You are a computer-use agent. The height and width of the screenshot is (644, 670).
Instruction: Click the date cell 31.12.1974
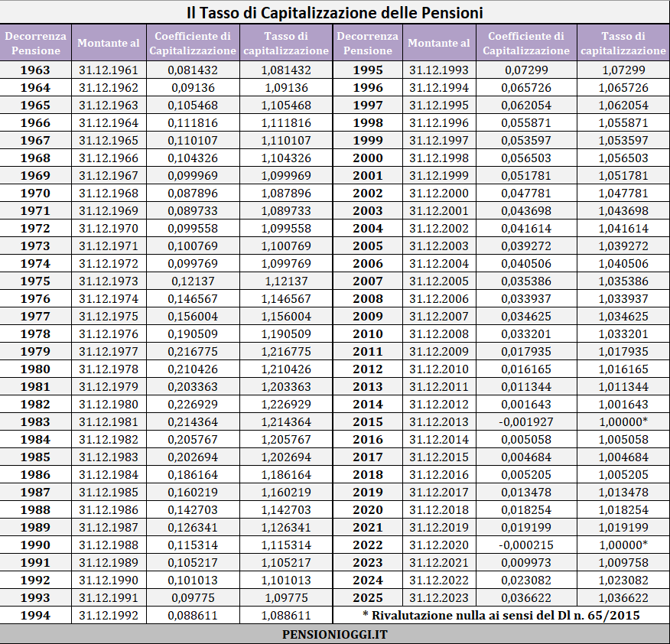point(109,299)
